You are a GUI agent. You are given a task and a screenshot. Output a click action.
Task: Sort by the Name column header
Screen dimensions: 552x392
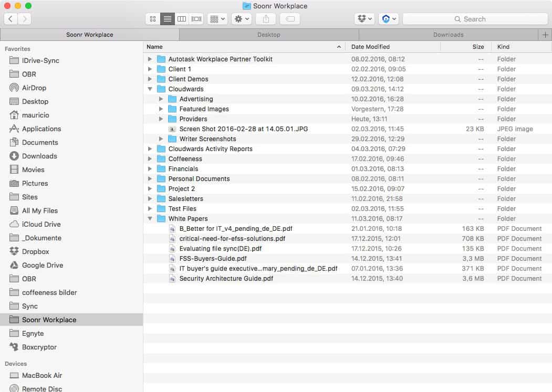(x=244, y=47)
